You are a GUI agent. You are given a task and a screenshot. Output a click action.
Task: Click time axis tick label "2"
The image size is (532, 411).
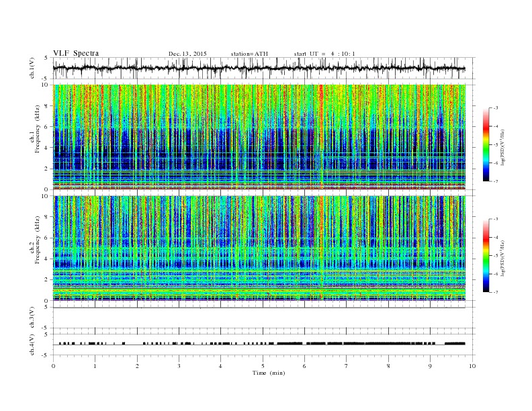point(137,366)
